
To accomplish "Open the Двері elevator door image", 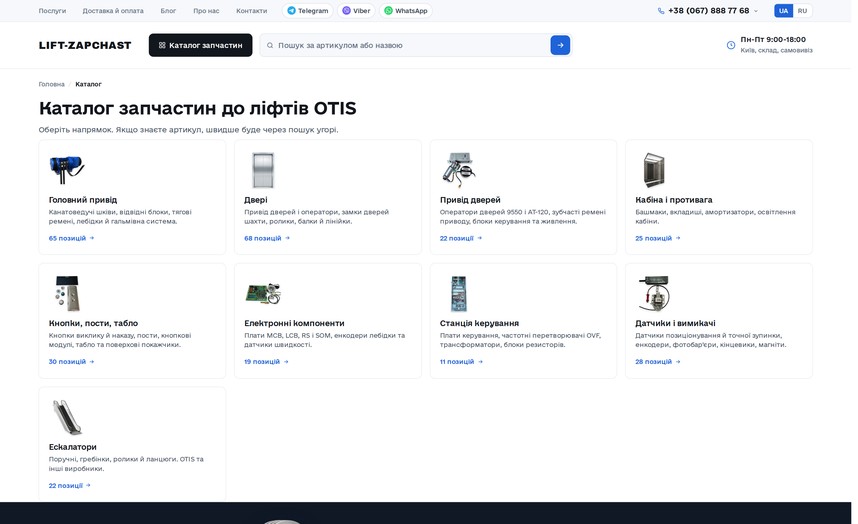I will click(x=263, y=170).
